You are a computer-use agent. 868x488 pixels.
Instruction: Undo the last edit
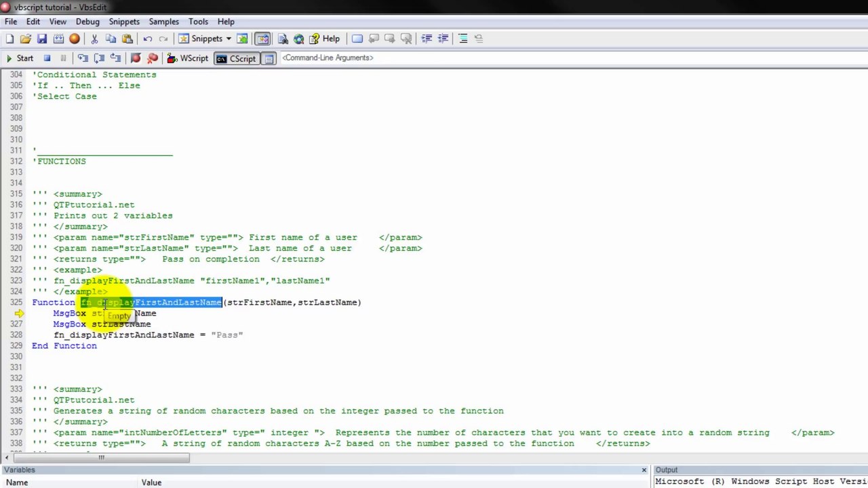tap(147, 39)
